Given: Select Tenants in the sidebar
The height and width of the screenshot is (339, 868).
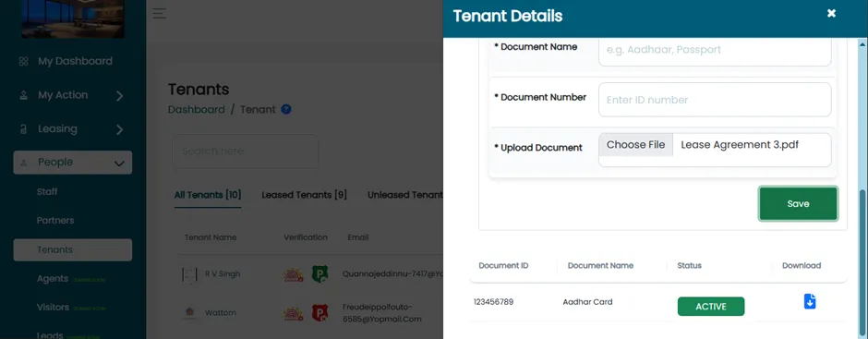Looking at the screenshot, I should (73, 249).
